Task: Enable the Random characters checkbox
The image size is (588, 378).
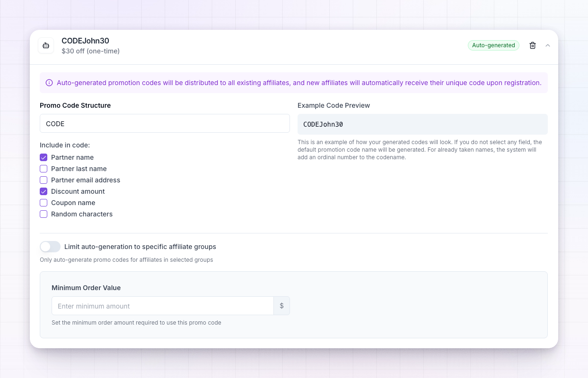Action: 44,214
